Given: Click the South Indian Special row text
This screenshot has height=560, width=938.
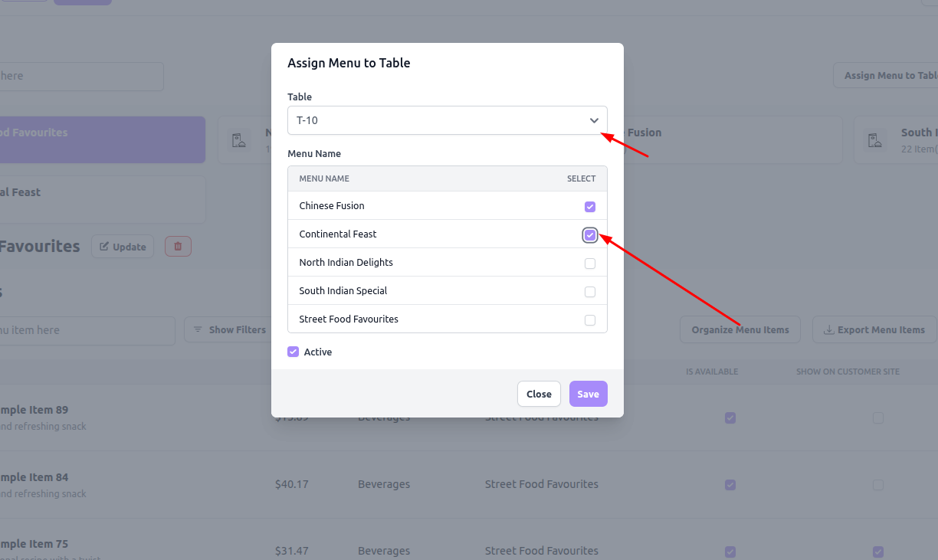Looking at the screenshot, I should click(343, 290).
